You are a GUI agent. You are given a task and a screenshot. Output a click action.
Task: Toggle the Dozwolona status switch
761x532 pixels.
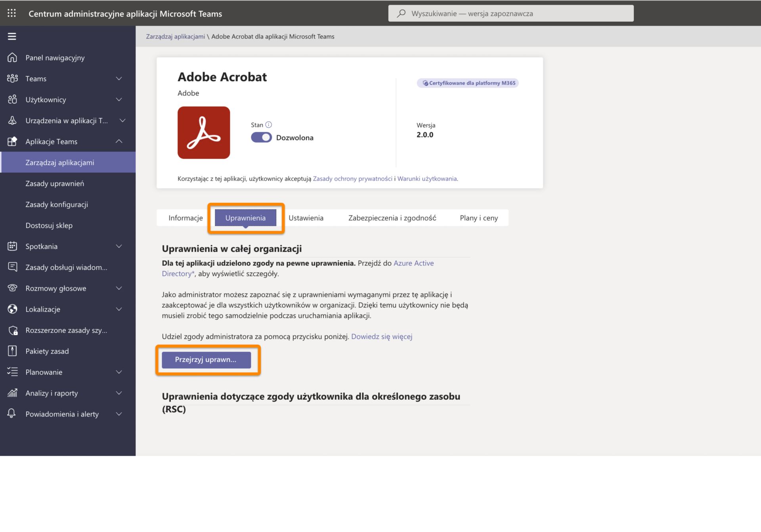pyautogui.click(x=261, y=137)
